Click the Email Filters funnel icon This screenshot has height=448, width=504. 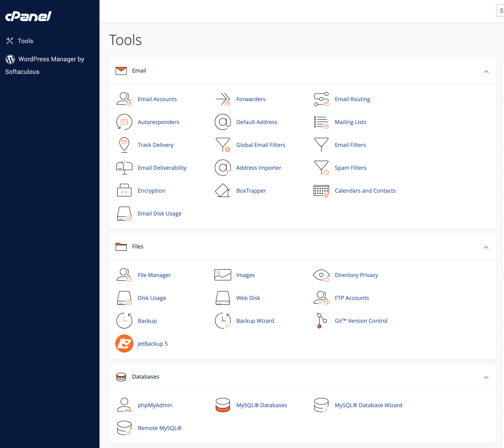tap(321, 145)
